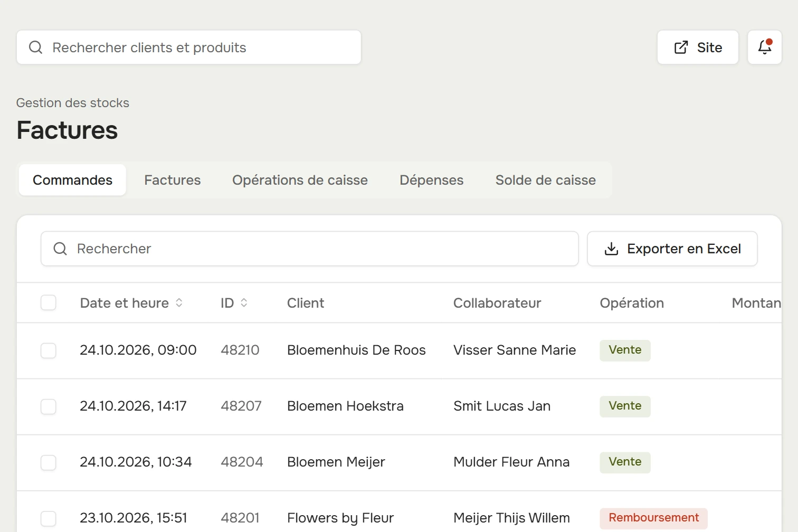Image resolution: width=798 pixels, height=532 pixels.
Task: Click order ID 48201
Action: pos(240,518)
